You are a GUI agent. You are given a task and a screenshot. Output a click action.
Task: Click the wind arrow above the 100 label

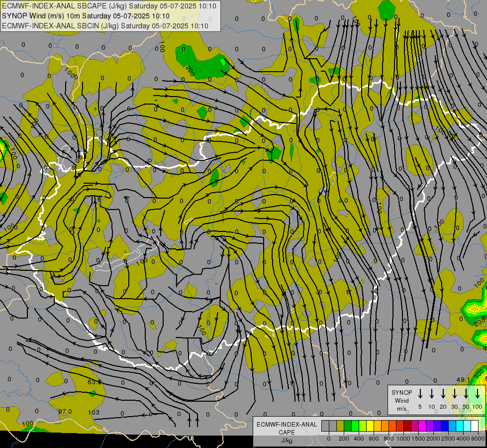478,393
